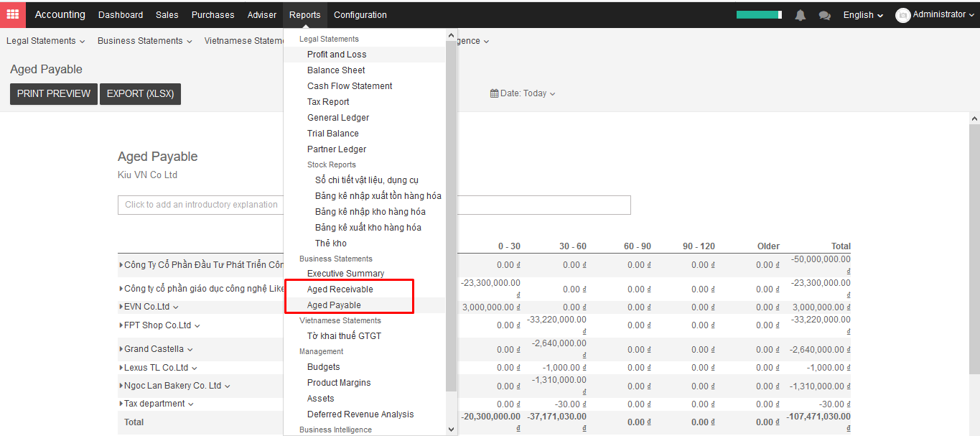Click the Reports menu scrollbar down arrow
The image size is (980, 436).
pyautogui.click(x=451, y=430)
